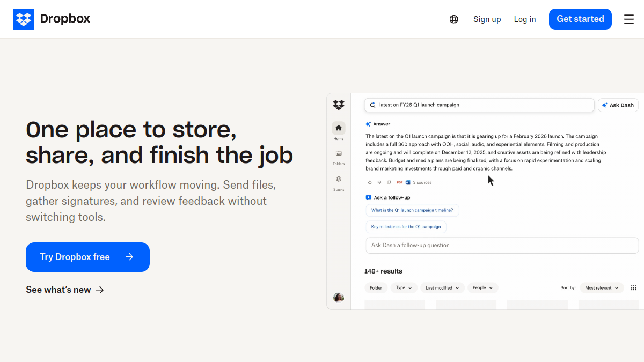The image size is (644, 362).
Task: Click the '3 sources' text
Action: click(422, 182)
